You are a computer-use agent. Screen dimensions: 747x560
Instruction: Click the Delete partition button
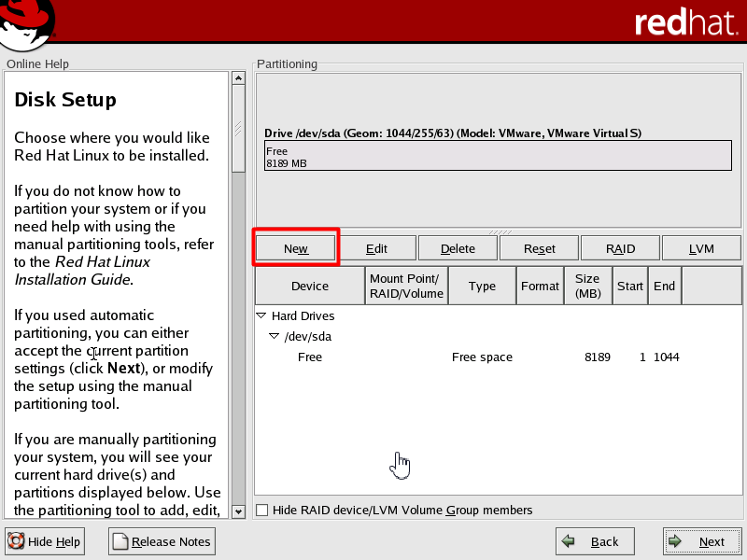(458, 248)
